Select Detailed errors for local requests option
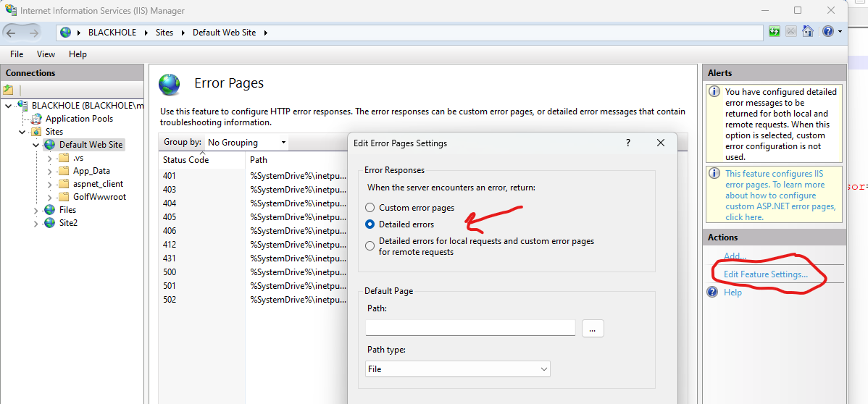This screenshot has height=404, width=868. tap(370, 246)
